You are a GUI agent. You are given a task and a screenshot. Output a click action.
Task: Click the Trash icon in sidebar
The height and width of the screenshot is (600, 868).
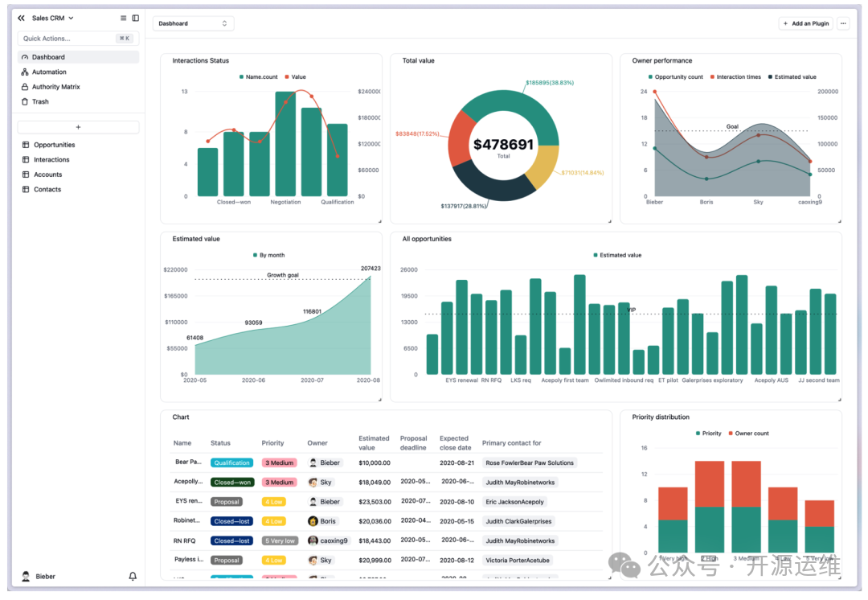click(25, 102)
